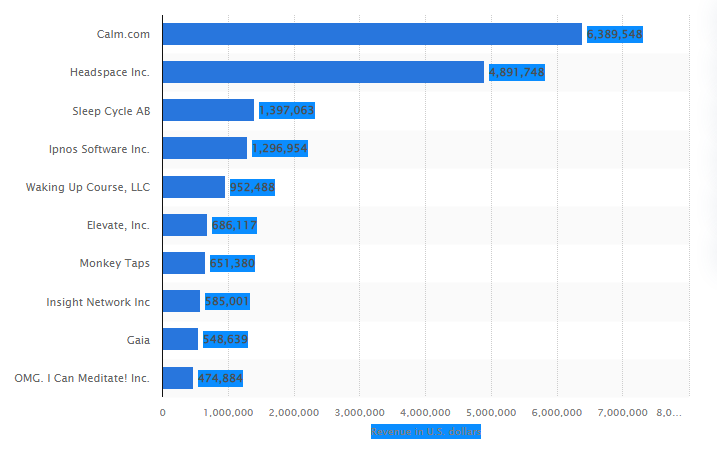
Task: Click the value label 548,639
Action: [225, 339]
